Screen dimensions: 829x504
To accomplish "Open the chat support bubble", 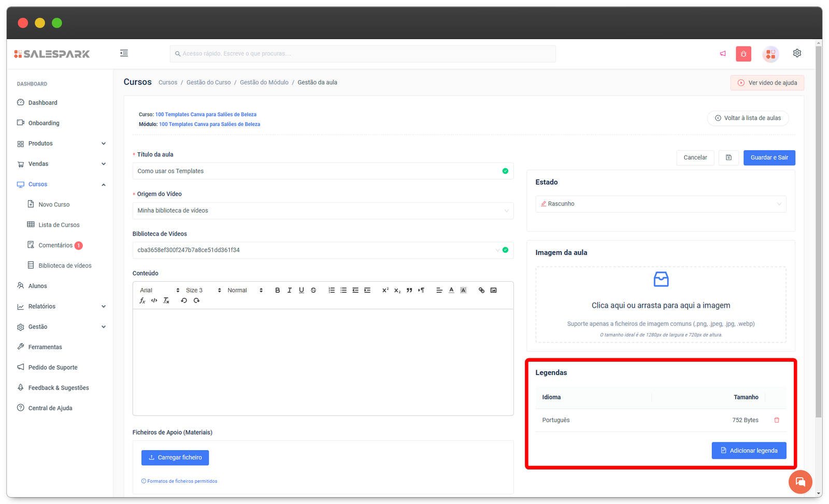I will point(800,482).
